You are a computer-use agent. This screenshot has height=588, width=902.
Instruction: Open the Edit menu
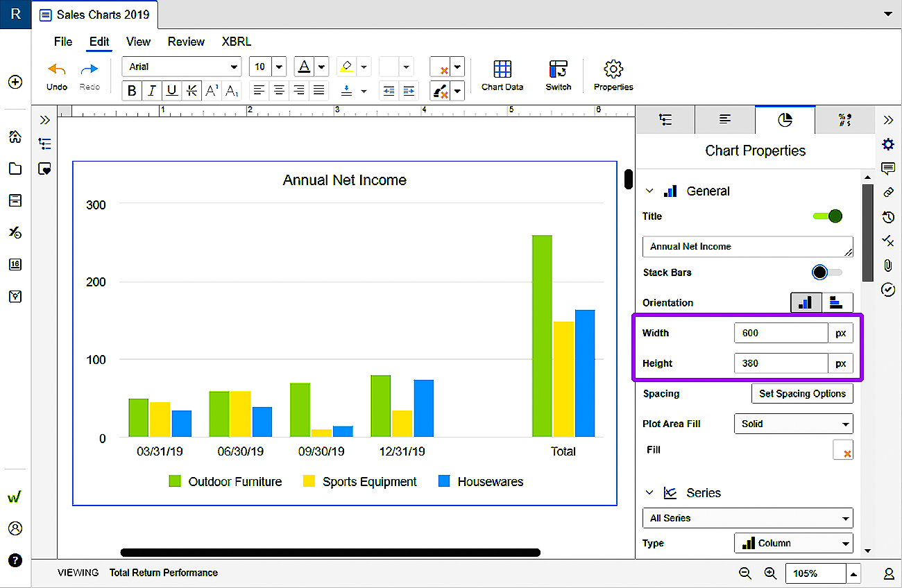[99, 42]
